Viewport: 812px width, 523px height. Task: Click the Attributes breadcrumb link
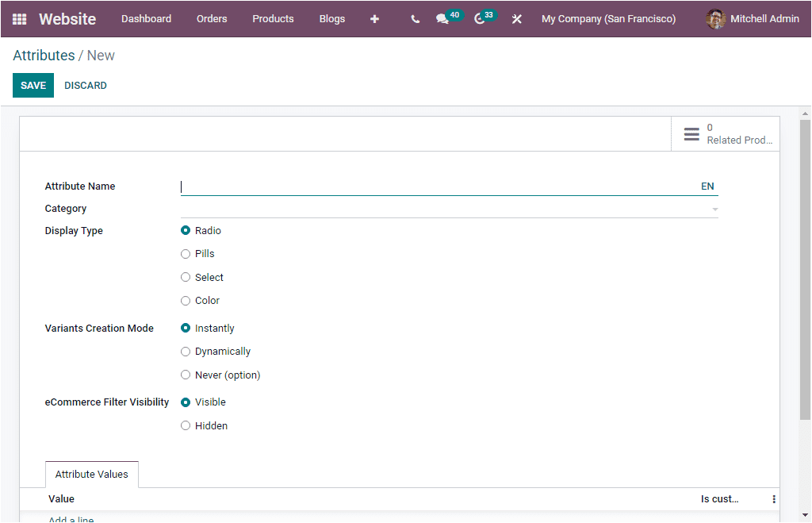tap(44, 56)
